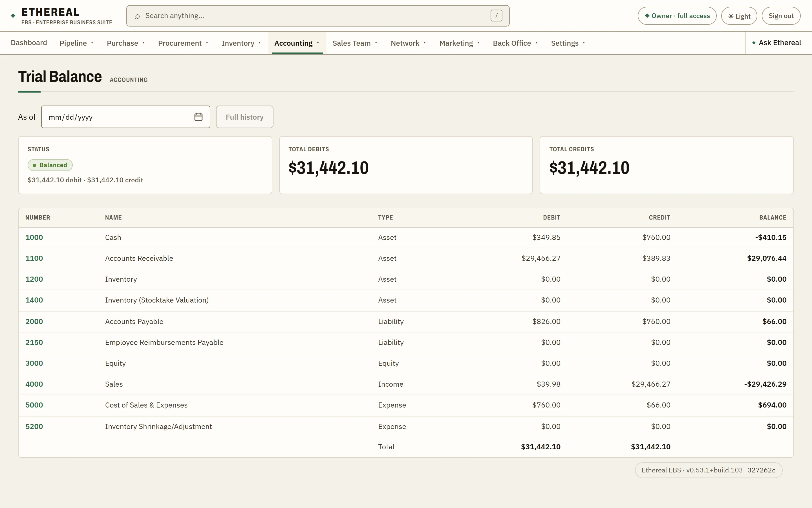
Task: Expand the Purchase menu
Action: click(x=125, y=43)
